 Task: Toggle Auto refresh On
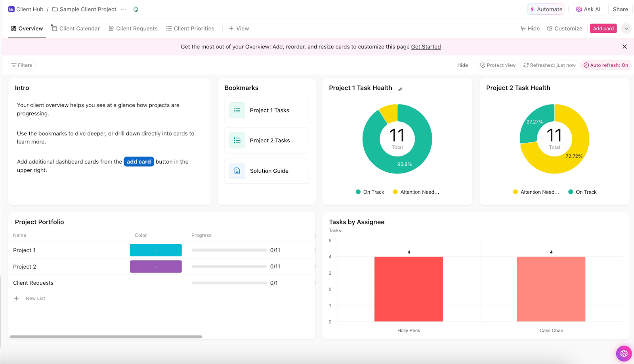point(606,65)
